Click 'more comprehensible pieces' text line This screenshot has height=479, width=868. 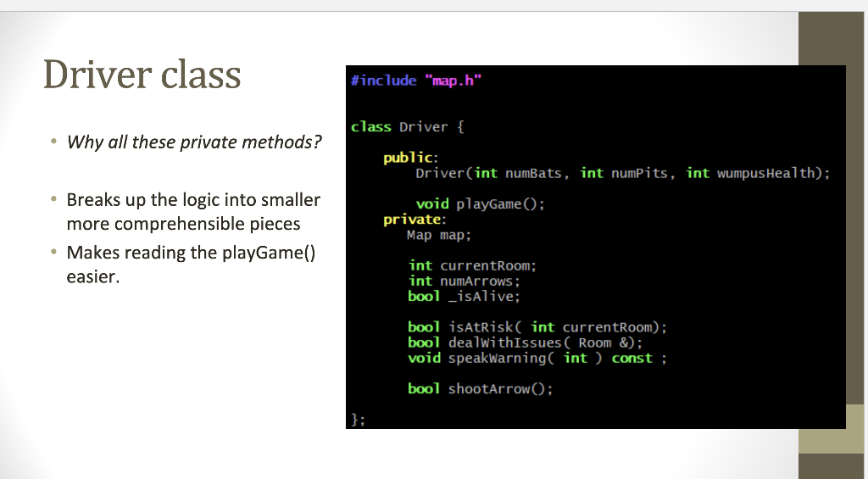point(183,224)
